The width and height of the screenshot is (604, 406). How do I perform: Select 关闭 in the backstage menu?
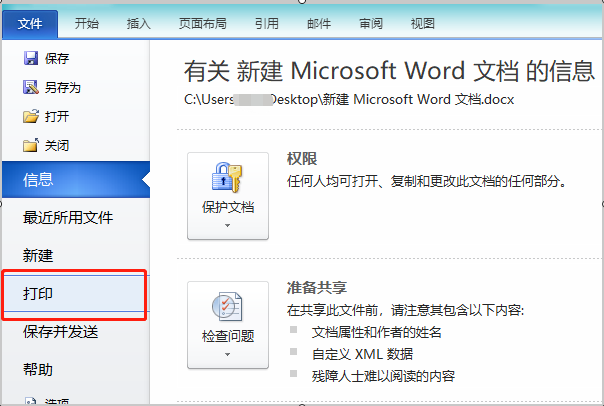coord(57,146)
